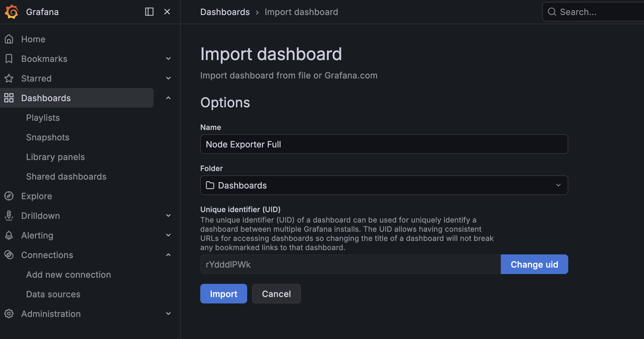Click into the Name input field
This screenshot has width=644, height=339.
pos(384,144)
